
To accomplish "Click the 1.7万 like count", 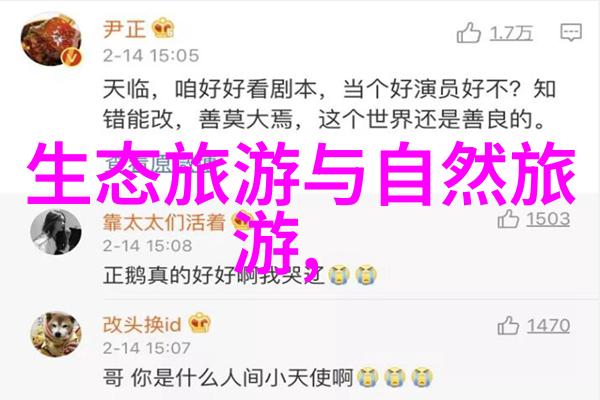I will click(512, 34).
